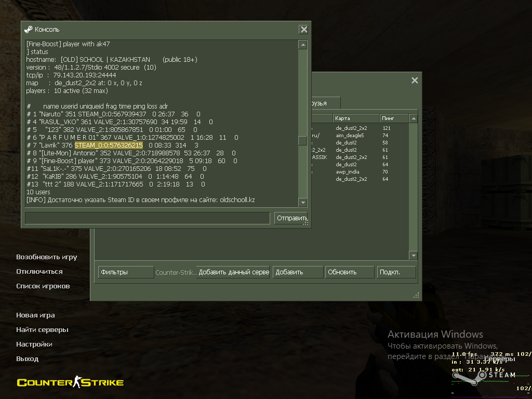Click Добавить данный сервер button
The height and width of the screenshot is (399, 532).
click(233, 272)
